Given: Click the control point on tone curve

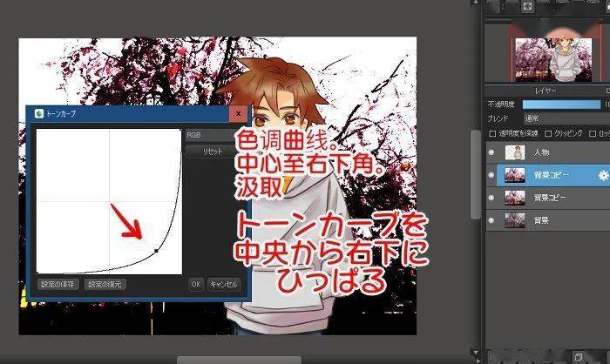Looking at the screenshot, I should [156, 251].
